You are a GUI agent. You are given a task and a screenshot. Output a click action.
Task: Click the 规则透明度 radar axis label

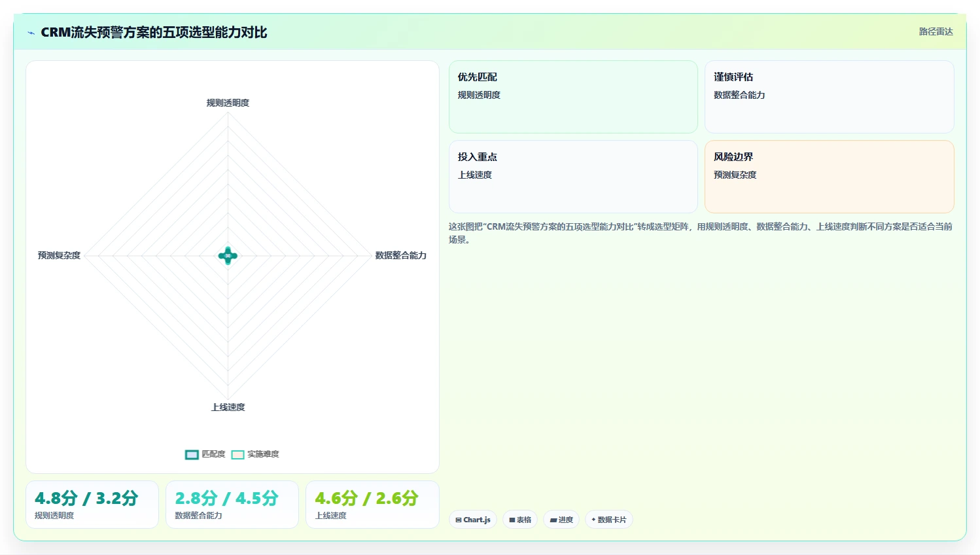point(228,103)
